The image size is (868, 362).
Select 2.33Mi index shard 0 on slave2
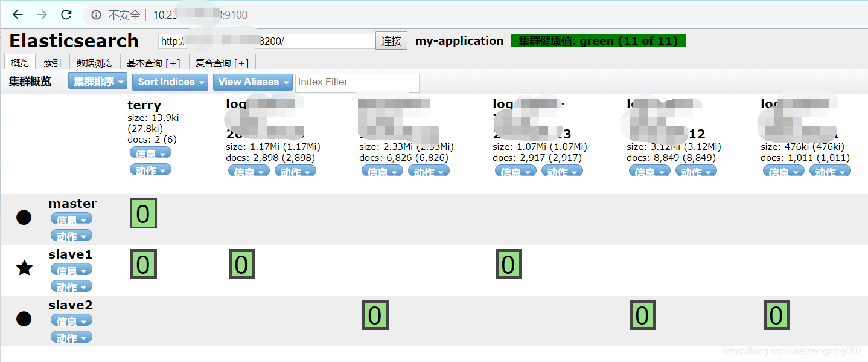pos(375,315)
